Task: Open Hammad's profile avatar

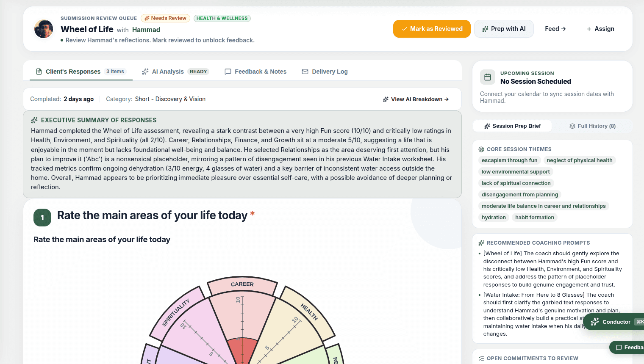Action: click(x=44, y=29)
